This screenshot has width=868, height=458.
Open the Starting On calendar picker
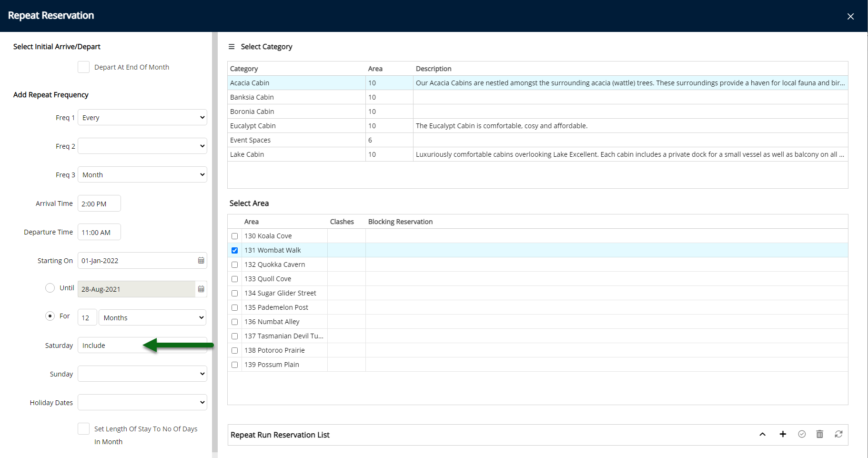point(201,261)
